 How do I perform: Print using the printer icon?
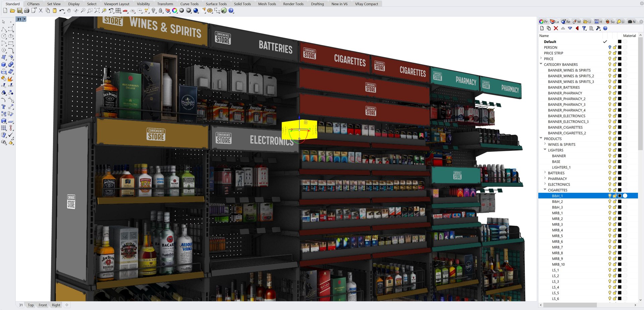click(x=26, y=11)
